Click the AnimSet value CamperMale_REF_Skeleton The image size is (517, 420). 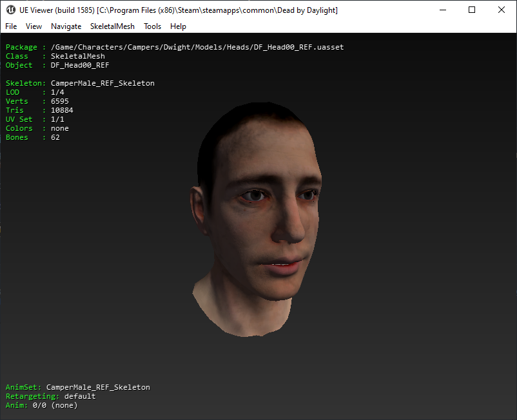(98, 387)
